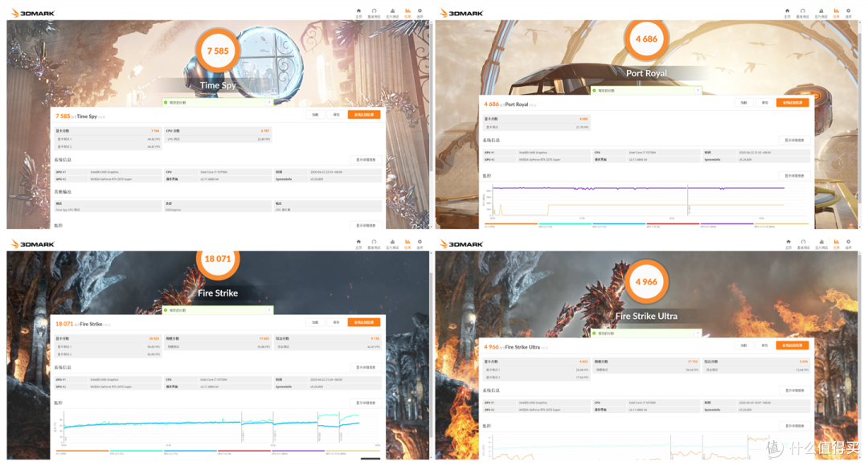Click the Save button in Fire Strike Ultra result

tap(764, 345)
